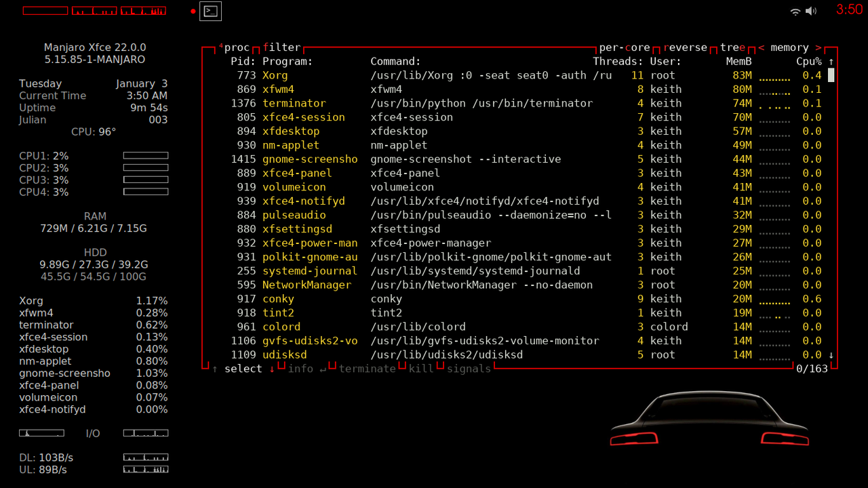
Task: Click the signals button
Action: point(469,369)
